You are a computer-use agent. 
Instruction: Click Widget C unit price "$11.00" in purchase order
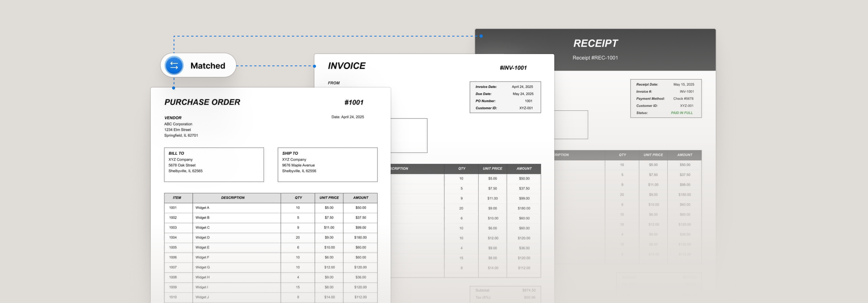point(329,227)
